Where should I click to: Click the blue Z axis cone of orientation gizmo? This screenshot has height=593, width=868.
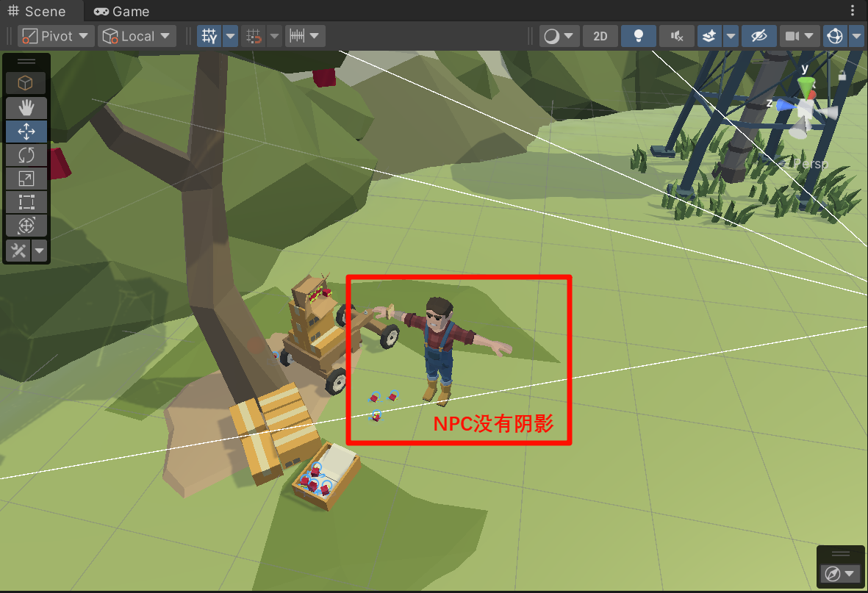pos(785,104)
